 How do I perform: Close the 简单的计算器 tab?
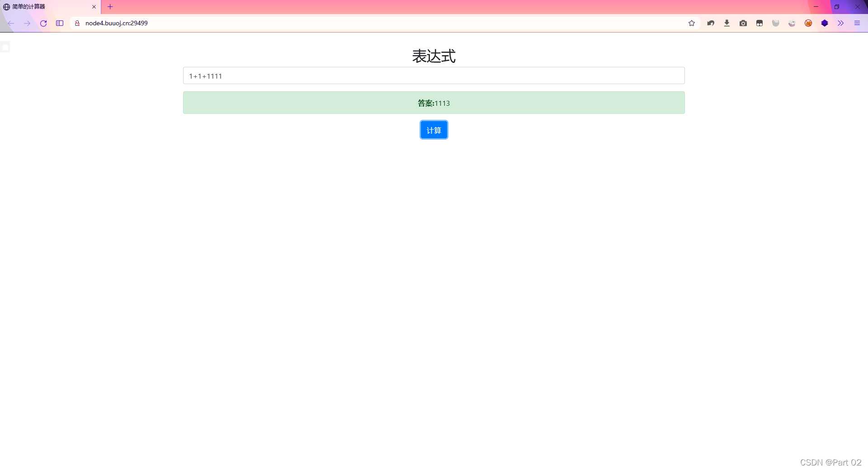[94, 7]
